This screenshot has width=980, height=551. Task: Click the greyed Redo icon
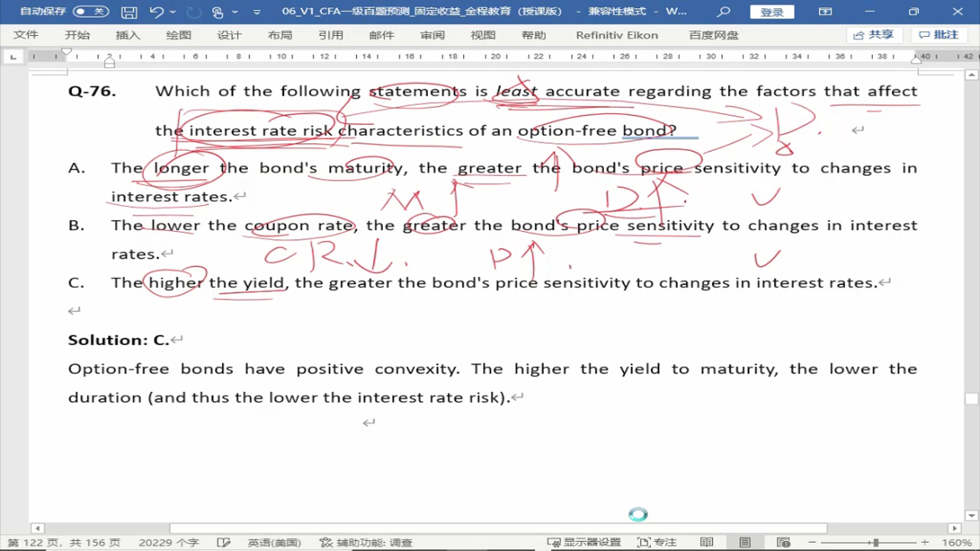194,12
